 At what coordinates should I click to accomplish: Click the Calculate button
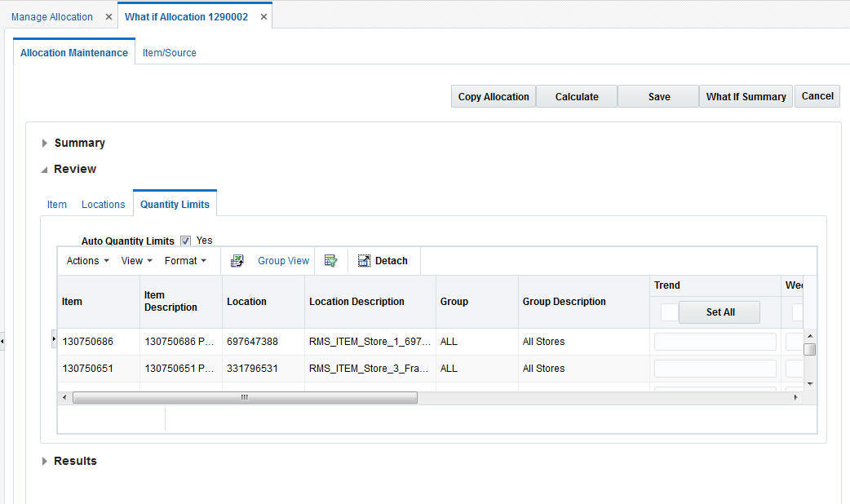click(576, 95)
